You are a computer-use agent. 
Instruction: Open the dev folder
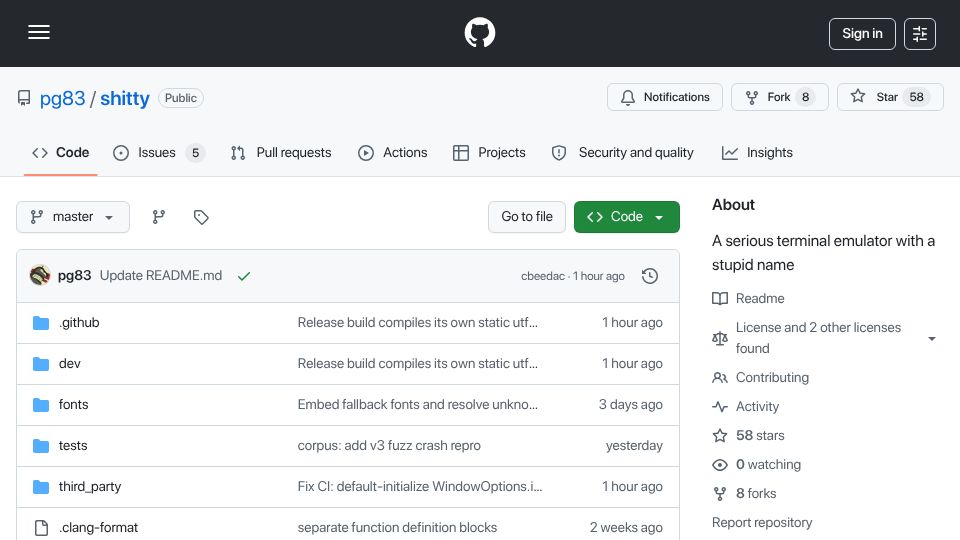(x=69, y=364)
